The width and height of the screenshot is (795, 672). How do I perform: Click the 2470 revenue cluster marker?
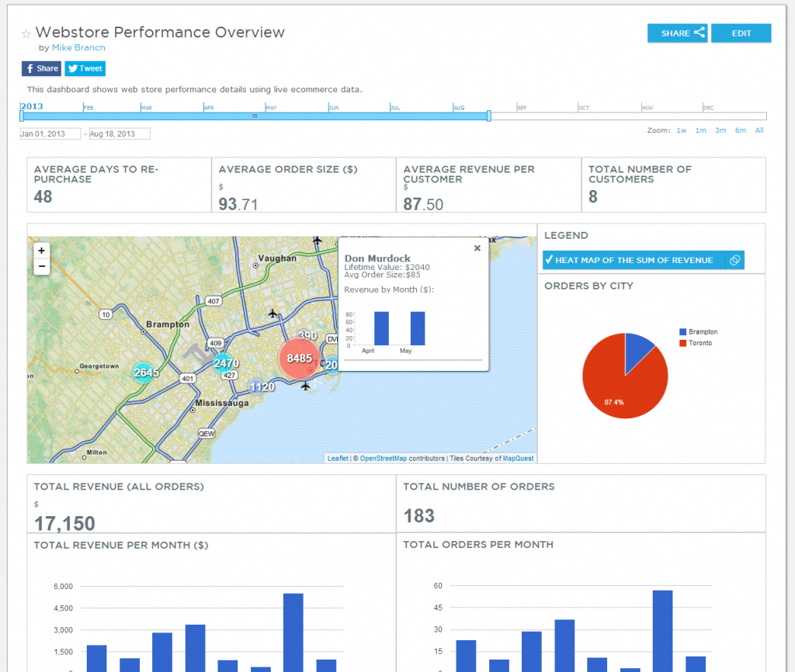click(x=226, y=363)
